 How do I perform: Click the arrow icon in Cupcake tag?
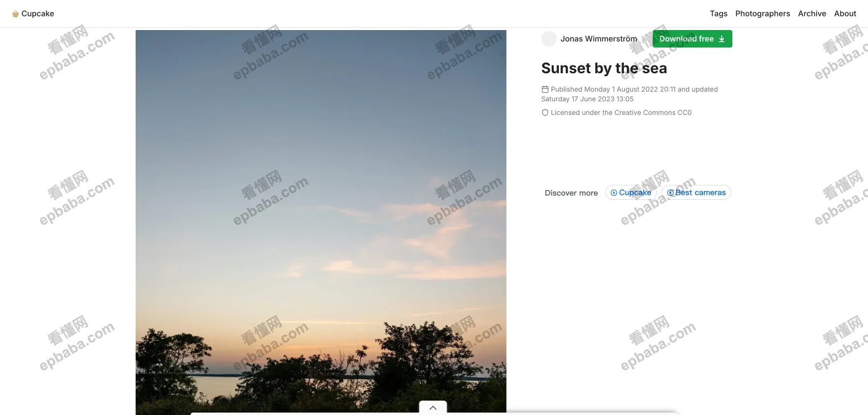click(614, 192)
